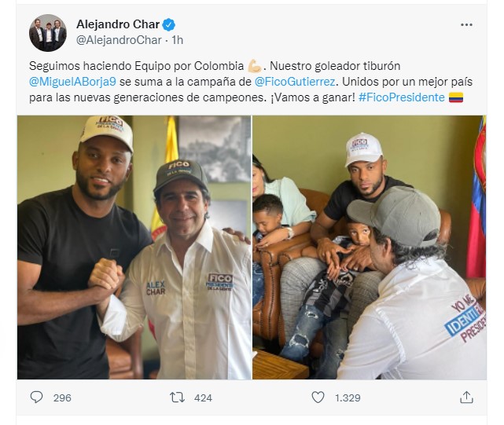Viewport: 504px width, 425px height.
Task: Click the 1h timestamp
Action: [x=178, y=40]
